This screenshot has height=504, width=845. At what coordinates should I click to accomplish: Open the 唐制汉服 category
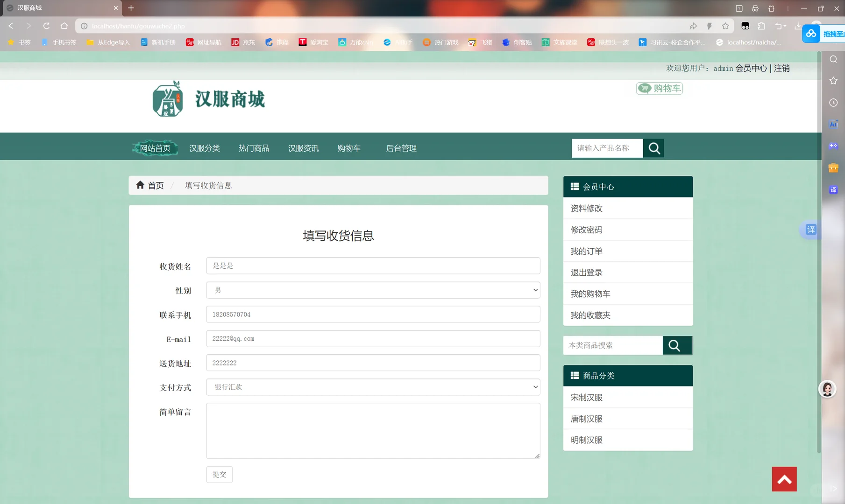tap(628, 419)
